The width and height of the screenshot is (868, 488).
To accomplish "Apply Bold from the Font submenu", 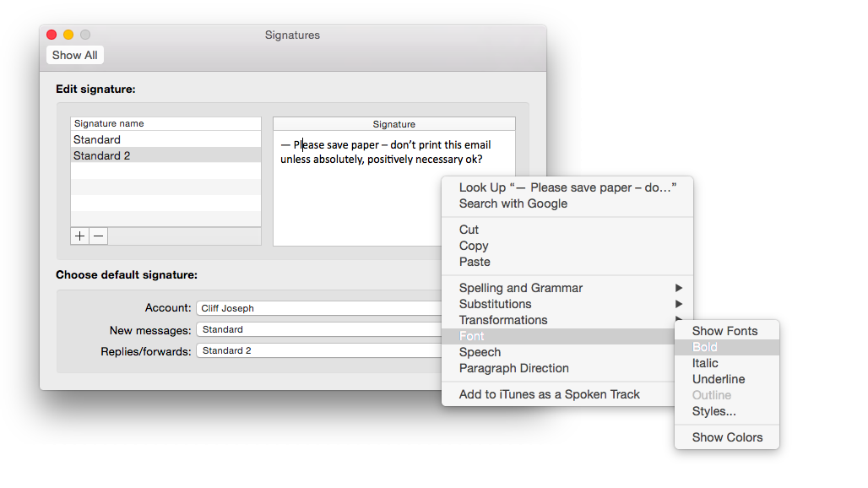I will pos(727,347).
